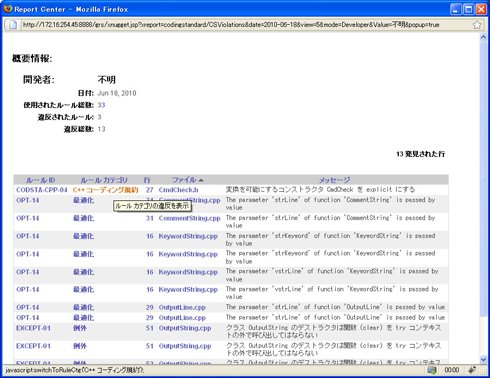Click the 13 発見された行 text
This screenshot has height=378, width=490.
click(x=420, y=154)
